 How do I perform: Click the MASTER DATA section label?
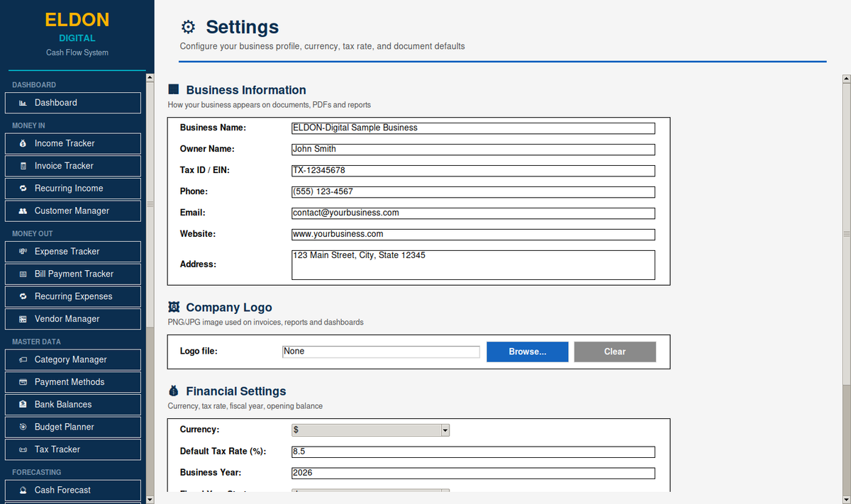tap(36, 342)
